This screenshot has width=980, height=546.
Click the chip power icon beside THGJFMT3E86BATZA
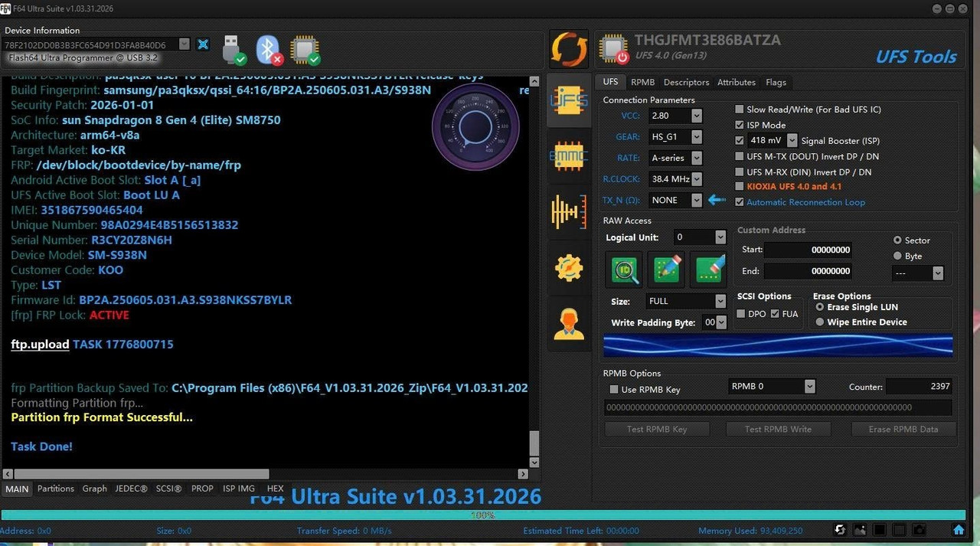pyautogui.click(x=614, y=49)
